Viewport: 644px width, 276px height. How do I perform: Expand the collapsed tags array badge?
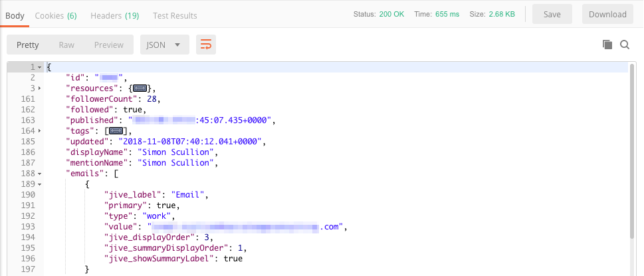tap(116, 131)
